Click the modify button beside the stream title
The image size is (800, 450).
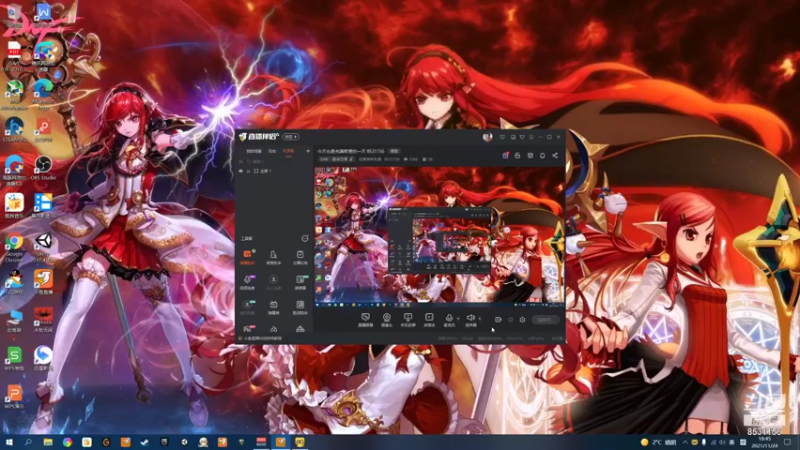(394, 151)
